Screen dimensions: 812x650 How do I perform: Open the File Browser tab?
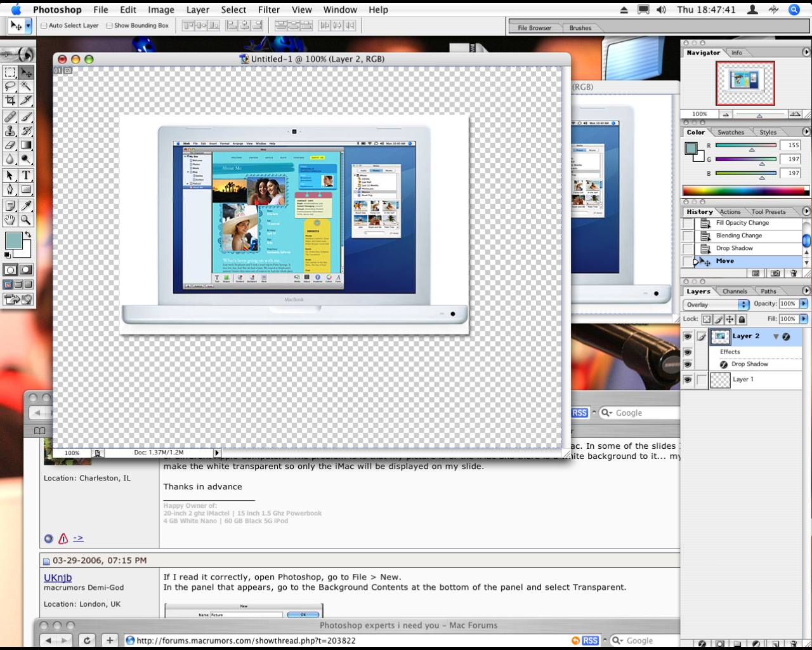tap(534, 28)
